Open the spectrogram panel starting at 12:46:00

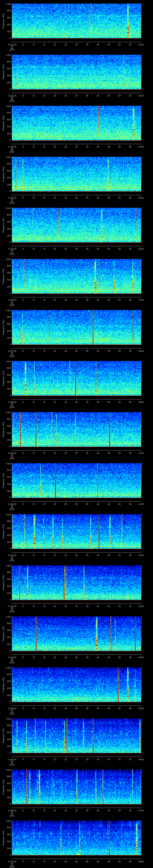pyautogui.click(x=77, y=786)
